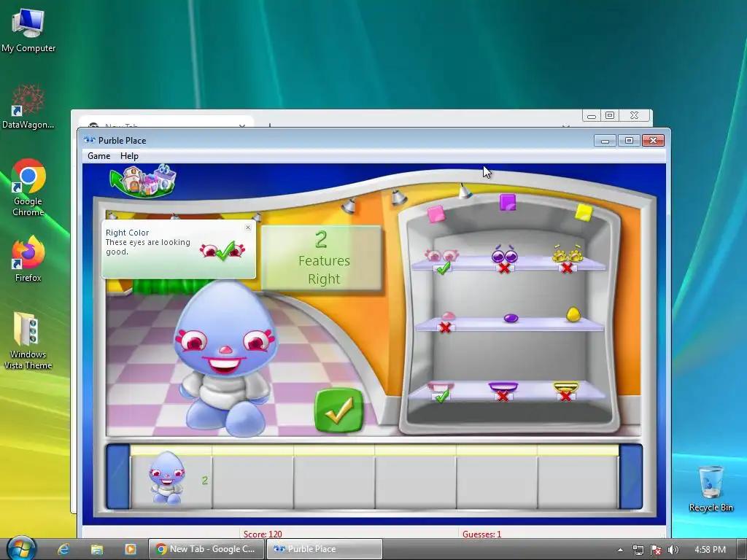Image resolution: width=747 pixels, height=560 pixels.
Task: Select the yellow nose on shelf
Action: tap(573, 314)
